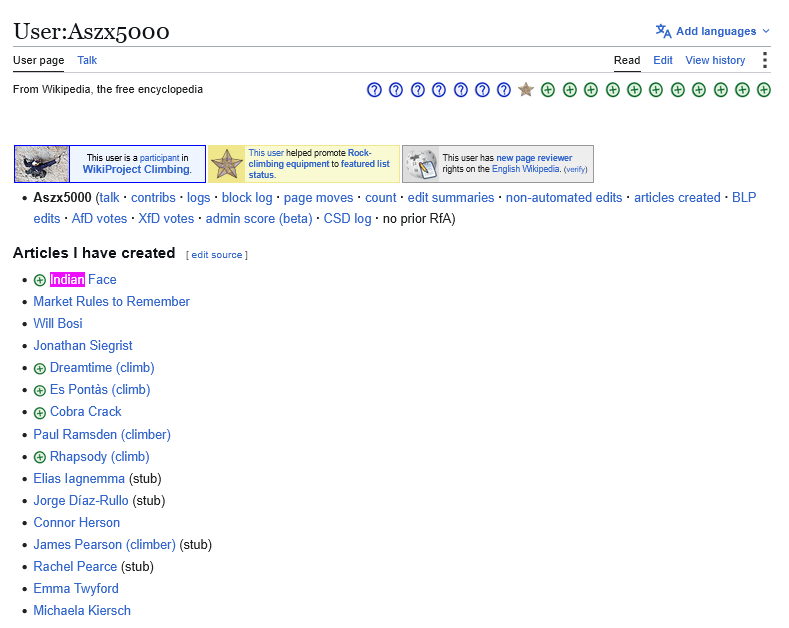Click edit source next to Articles I have created

click(x=217, y=255)
